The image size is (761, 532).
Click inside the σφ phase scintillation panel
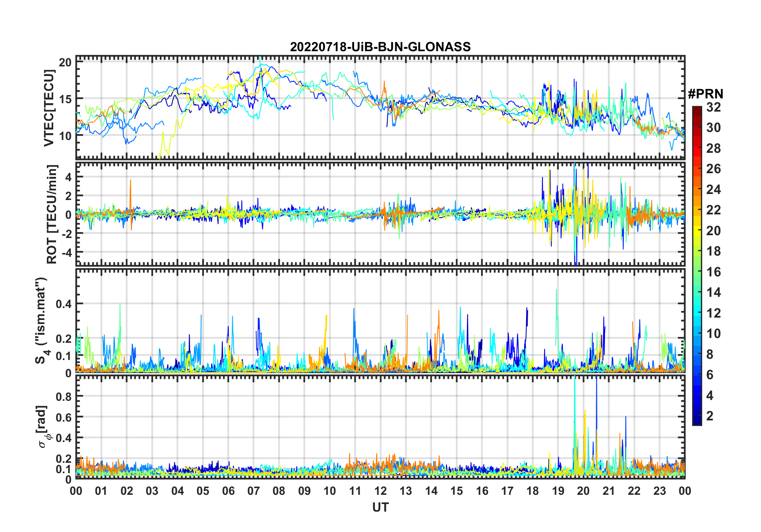coord(380,427)
